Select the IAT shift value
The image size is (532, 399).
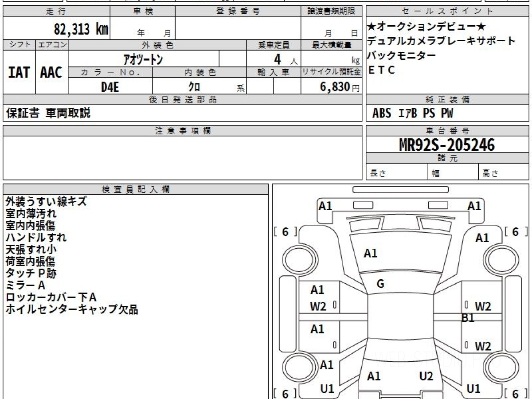click(x=19, y=72)
